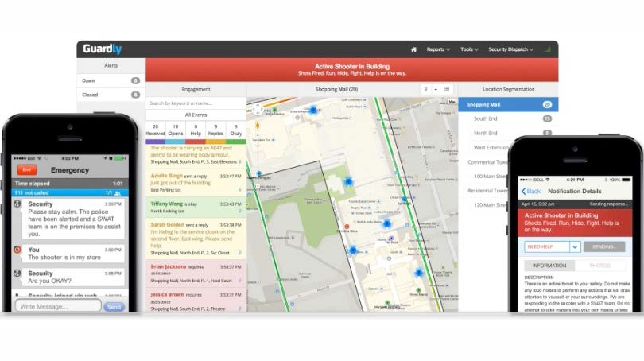Expand the Security Dispatch menu
Image resolution: width=644 pixels, height=361 pixels.
(511, 49)
